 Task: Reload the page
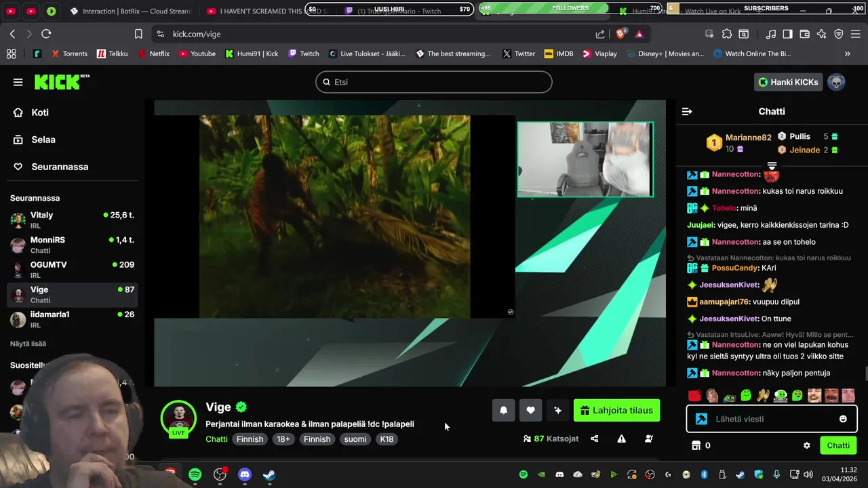tap(46, 34)
